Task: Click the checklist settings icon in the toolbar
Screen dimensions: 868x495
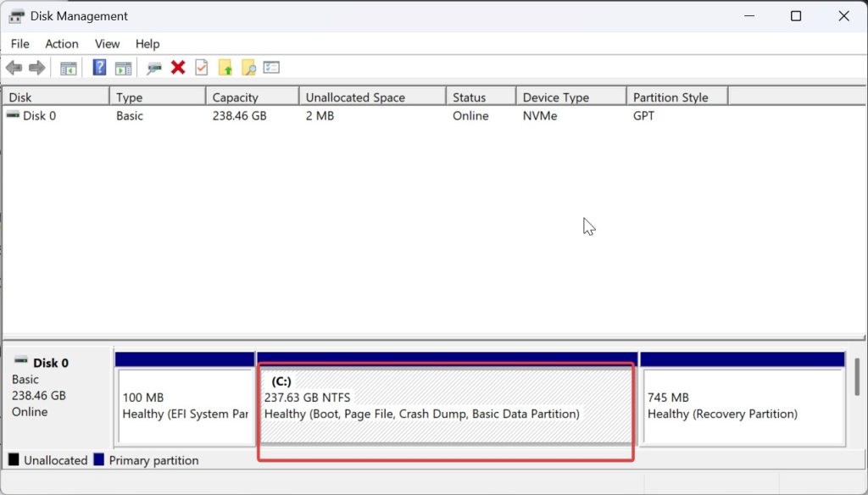Action: tap(271, 68)
